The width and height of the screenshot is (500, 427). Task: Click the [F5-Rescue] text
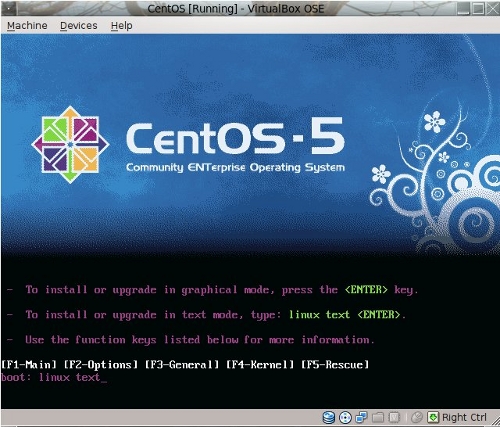pyautogui.click(x=335, y=365)
